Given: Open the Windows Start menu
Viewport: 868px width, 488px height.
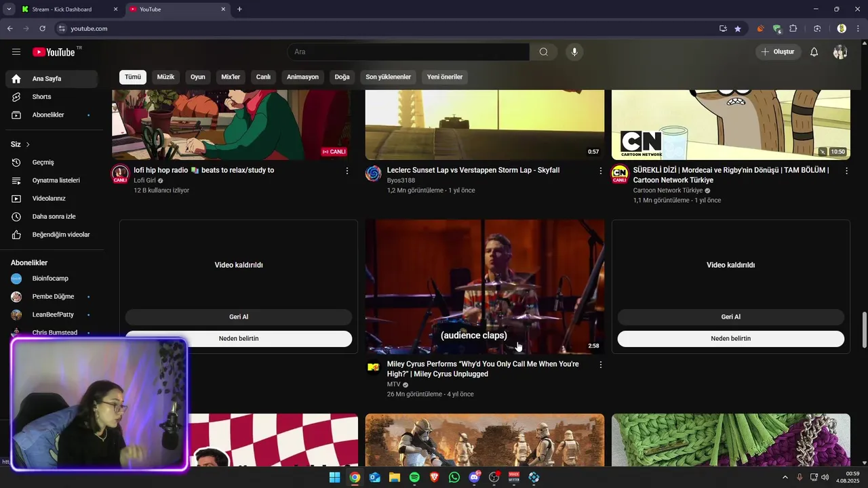Looking at the screenshot, I should (x=334, y=477).
